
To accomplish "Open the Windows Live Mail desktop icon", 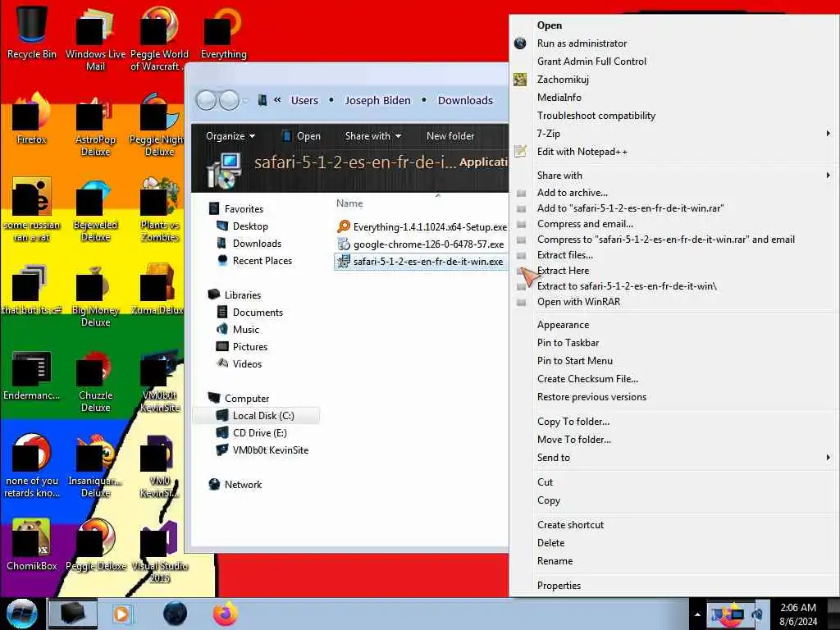I will 95,38.
